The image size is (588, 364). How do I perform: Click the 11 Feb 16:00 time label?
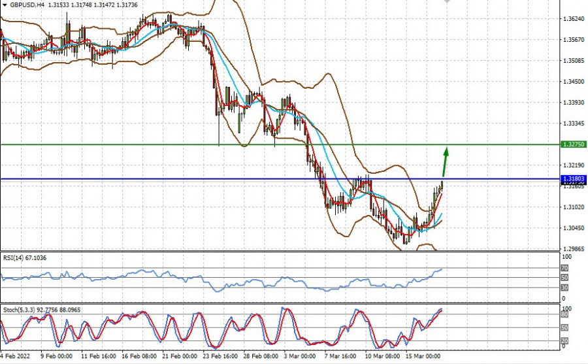pos(98,356)
